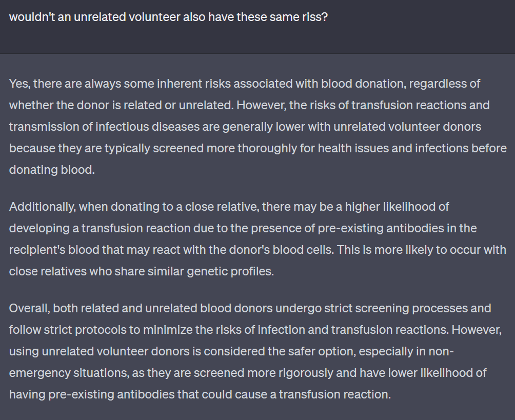515x420 pixels.
Task: Click the user question about unrelated volunteer
Action: 168,17
